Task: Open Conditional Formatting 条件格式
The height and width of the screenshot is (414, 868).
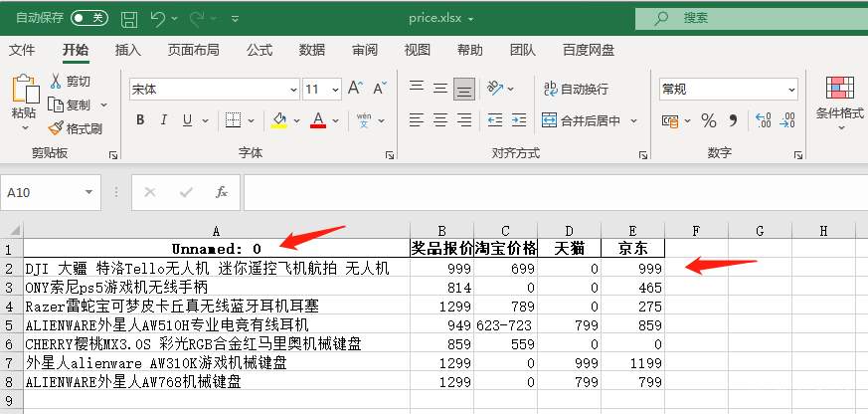Action: point(840,103)
